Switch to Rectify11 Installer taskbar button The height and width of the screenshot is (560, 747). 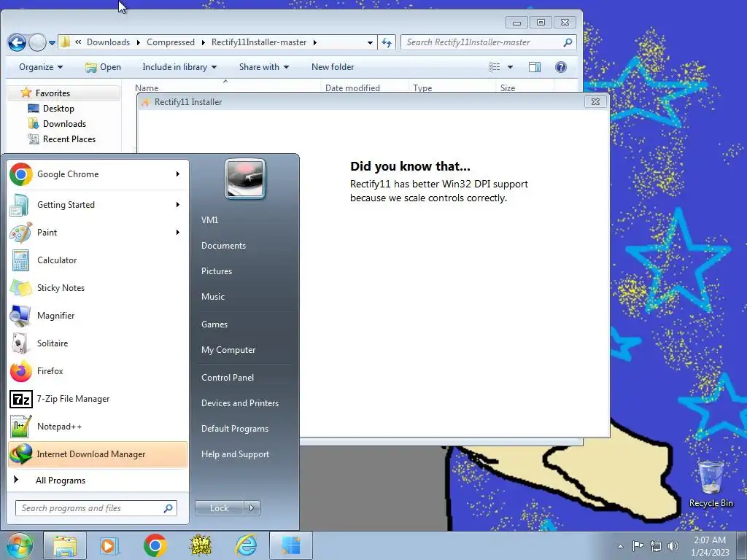(x=291, y=545)
